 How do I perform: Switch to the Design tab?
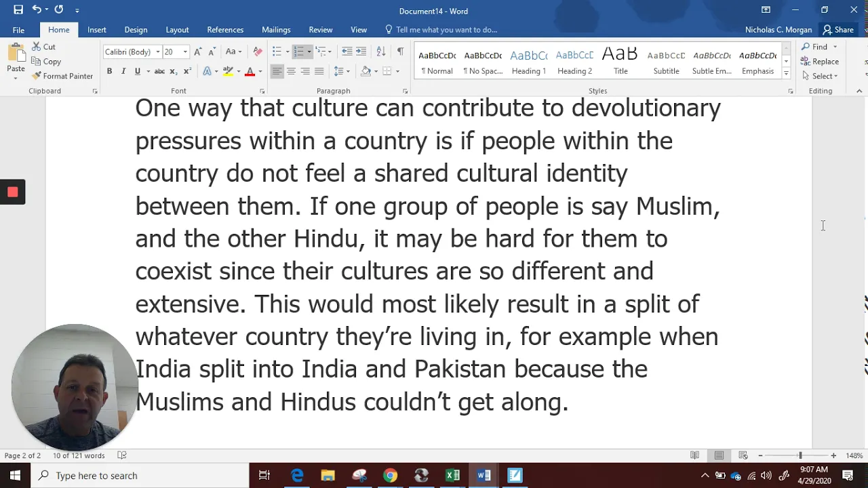coord(136,30)
